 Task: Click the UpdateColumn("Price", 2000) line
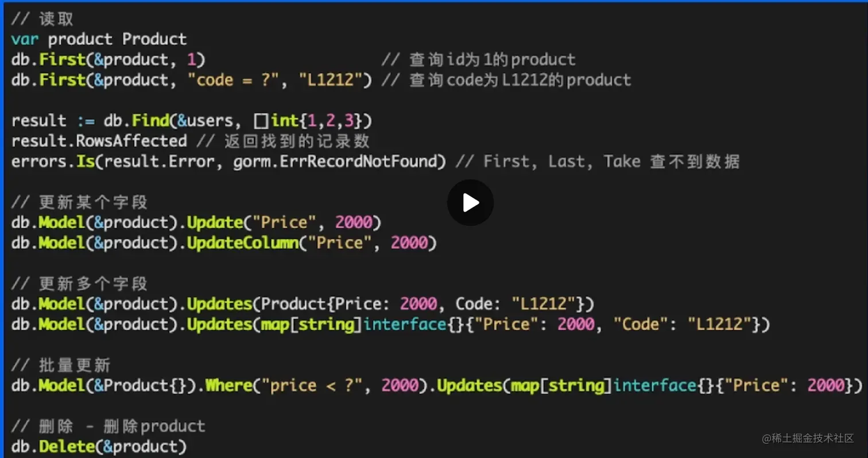(224, 243)
